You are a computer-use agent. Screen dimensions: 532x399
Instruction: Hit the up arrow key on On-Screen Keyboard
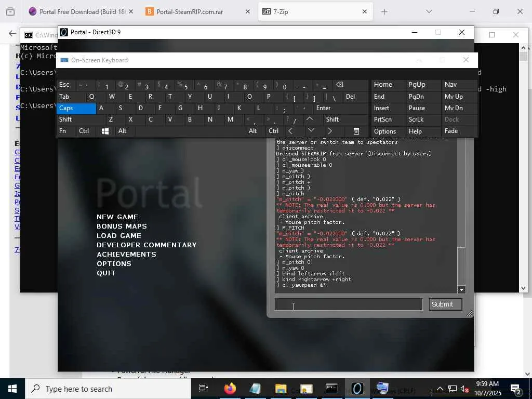click(x=310, y=119)
